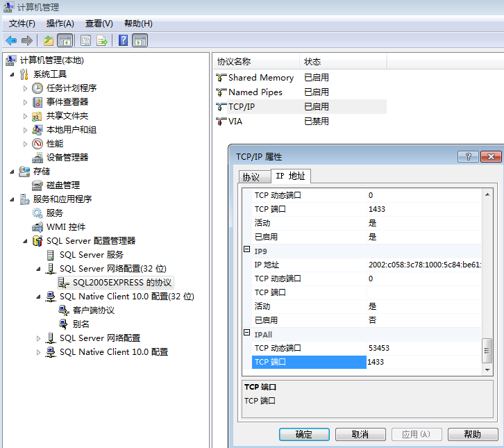This screenshot has height=448, width=504.
Task: Collapse the IPAll property group
Action: click(x=247, y=333)
